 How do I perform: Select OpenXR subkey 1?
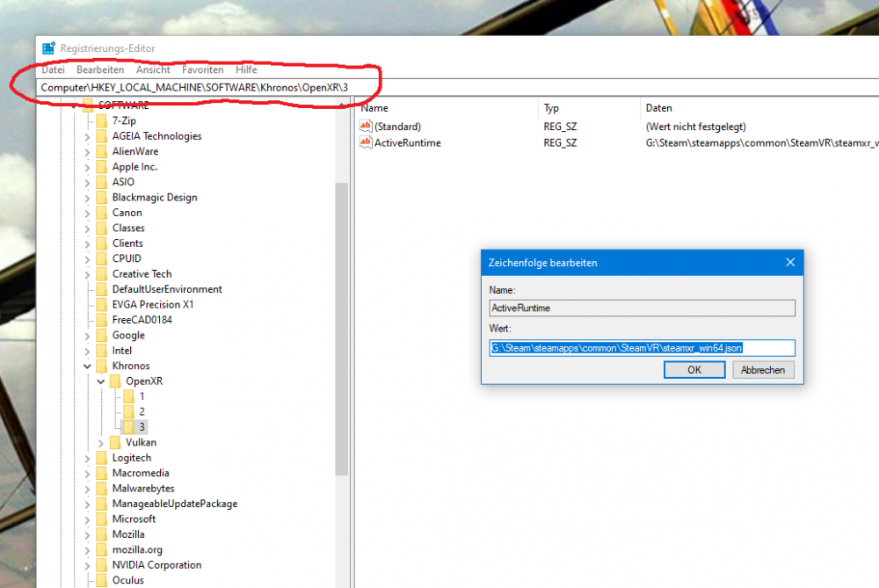point(142,396)
